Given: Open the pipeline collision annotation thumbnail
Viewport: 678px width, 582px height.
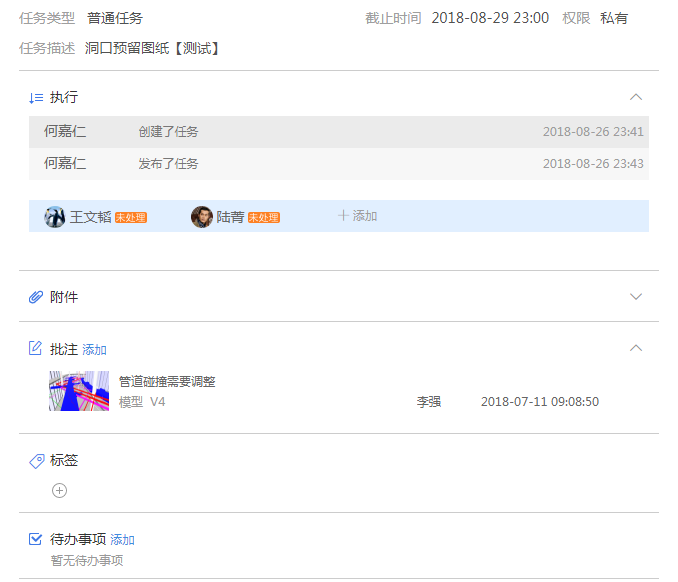Looking at the screenshot, I should point(79,391).
